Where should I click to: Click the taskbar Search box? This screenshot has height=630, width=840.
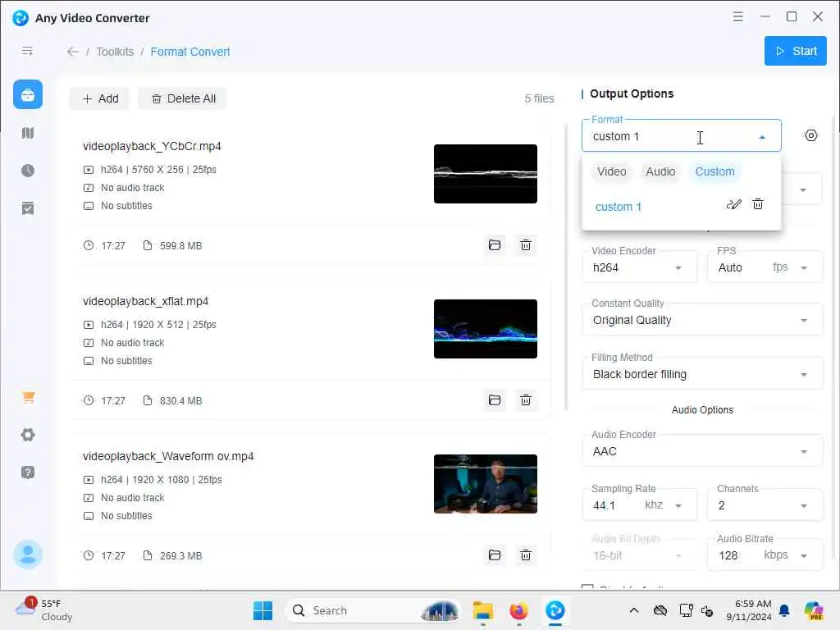tap(372, 610)
